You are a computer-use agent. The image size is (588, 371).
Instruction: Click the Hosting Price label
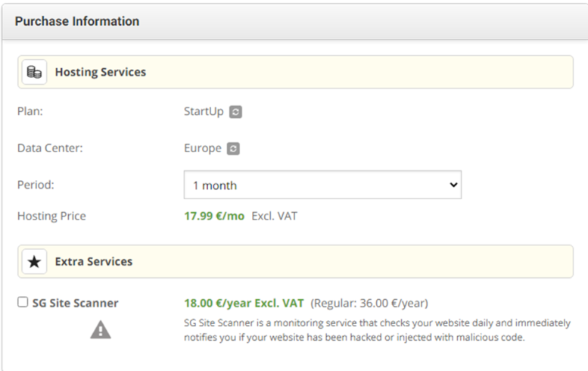pos(51,216)
